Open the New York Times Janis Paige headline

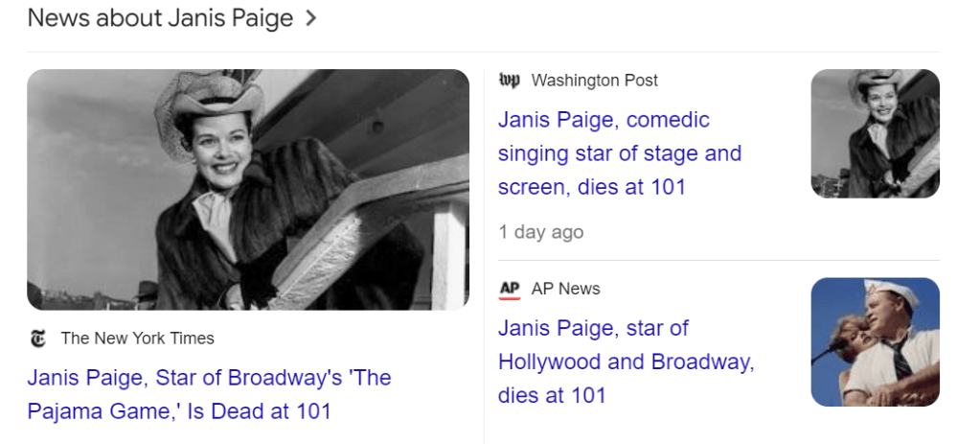point(209,394)
